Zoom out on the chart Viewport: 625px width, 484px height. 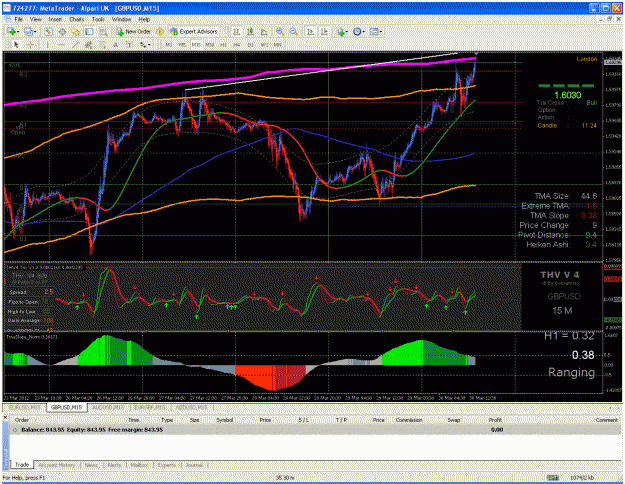point(293,31)
